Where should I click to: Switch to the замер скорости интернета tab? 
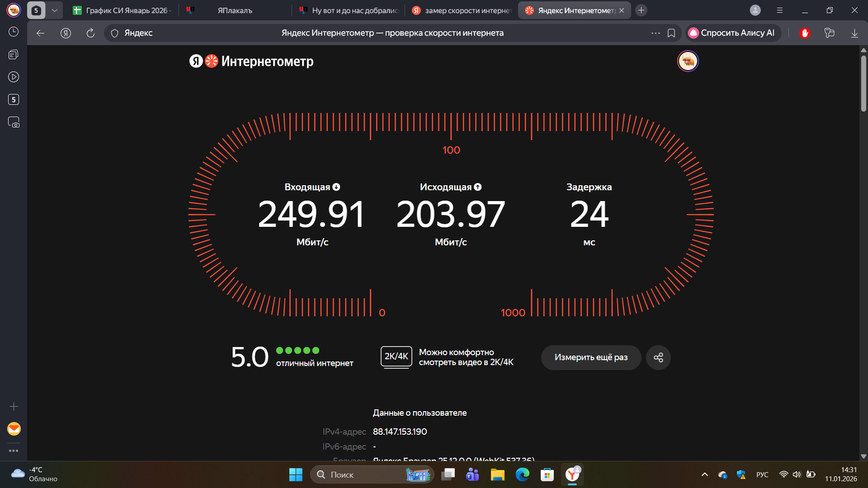(462, 10)
